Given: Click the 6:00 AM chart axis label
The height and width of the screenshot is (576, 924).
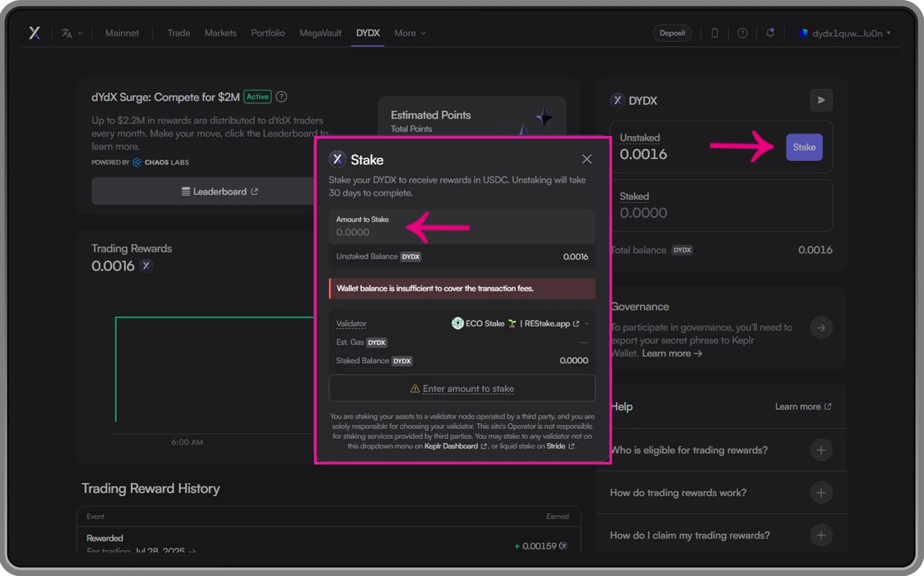Looking at the screenshot, I should pos(187,442).
